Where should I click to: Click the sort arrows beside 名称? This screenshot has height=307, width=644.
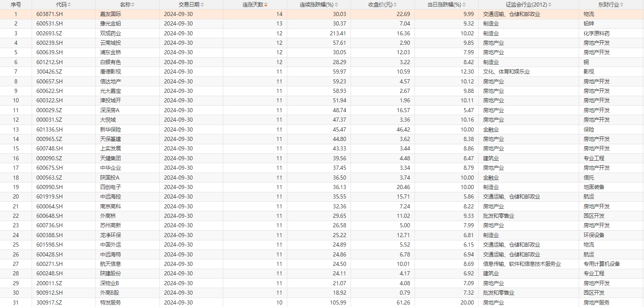point(133,5)
